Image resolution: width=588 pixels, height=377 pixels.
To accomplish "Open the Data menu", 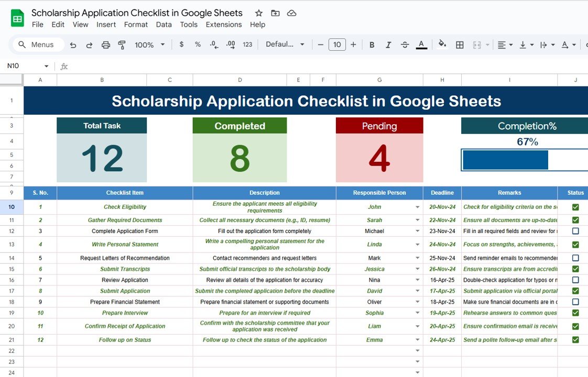I will (164, 25).
